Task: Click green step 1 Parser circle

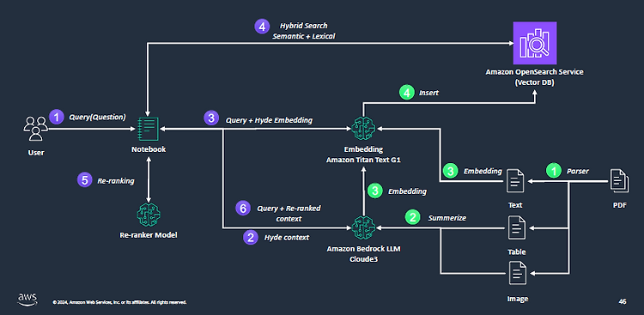Action: tap(553, 171)
